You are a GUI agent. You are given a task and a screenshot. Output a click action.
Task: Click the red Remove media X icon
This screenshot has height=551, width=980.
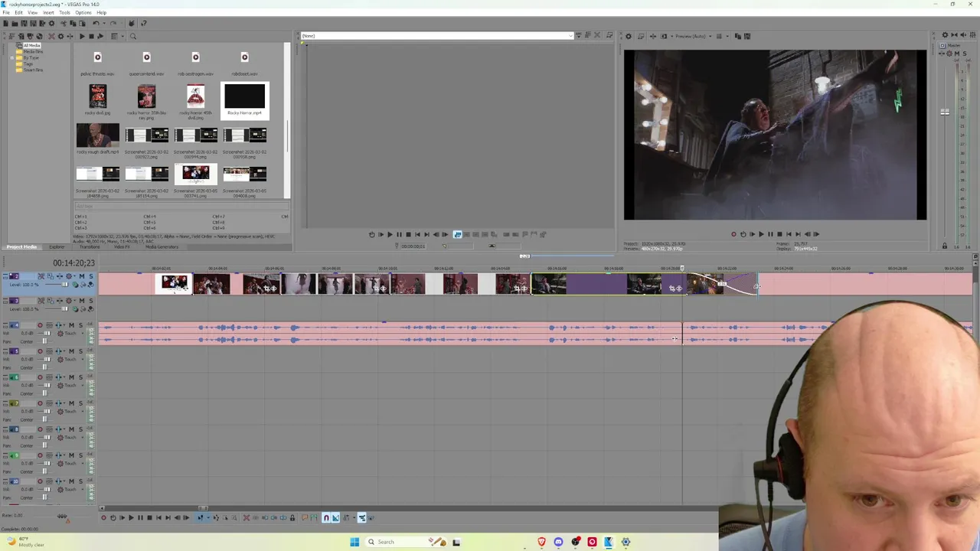coord(51,36)
